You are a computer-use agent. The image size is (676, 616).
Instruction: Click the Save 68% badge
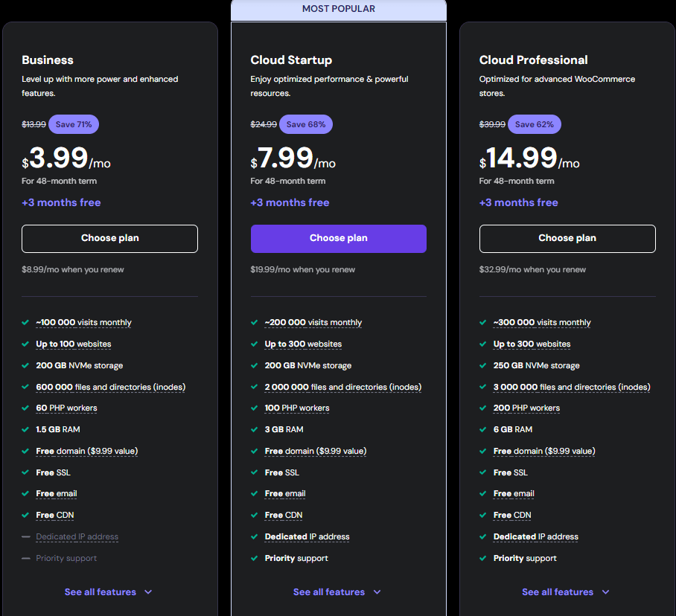click(x=306, y=124)
